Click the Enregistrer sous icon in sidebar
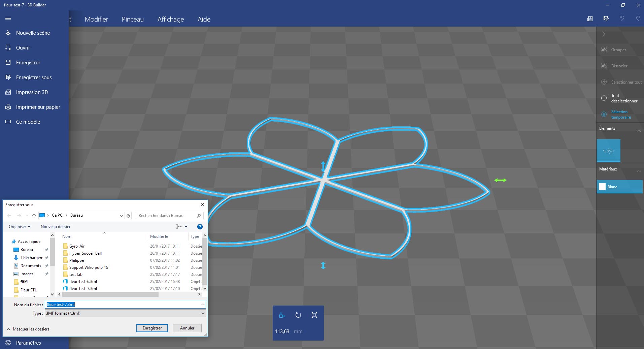644x349 pixels. point(8,77)
